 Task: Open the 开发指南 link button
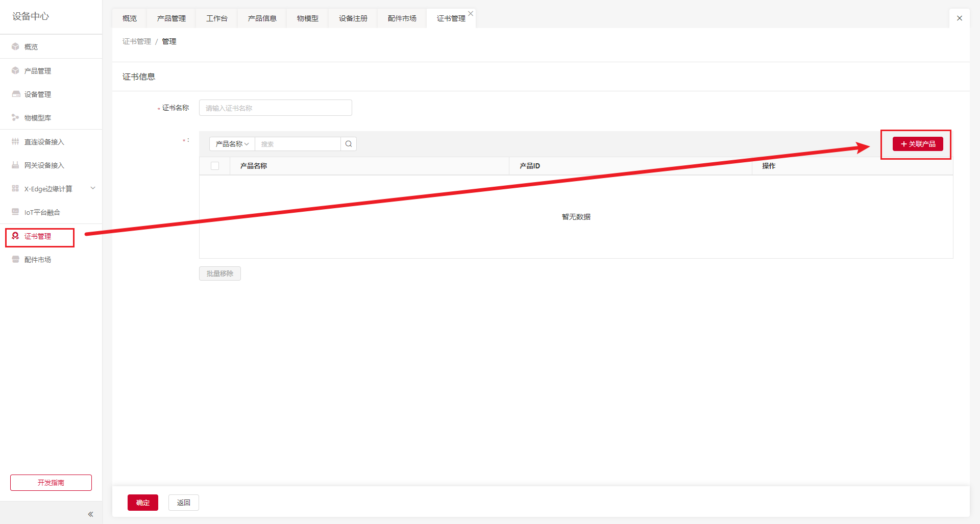51,483
